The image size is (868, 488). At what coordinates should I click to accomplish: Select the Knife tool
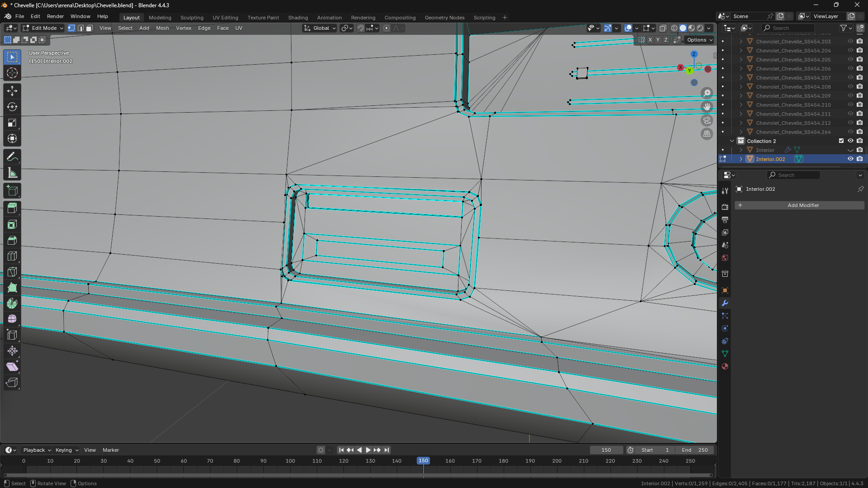tap(12, 272)
